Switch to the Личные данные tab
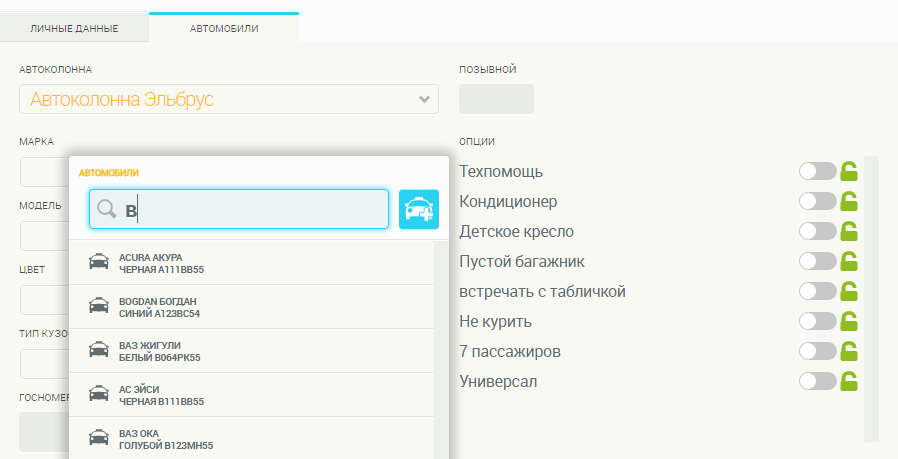This screenshot has width=898, height=459. [x=74, y=28]
